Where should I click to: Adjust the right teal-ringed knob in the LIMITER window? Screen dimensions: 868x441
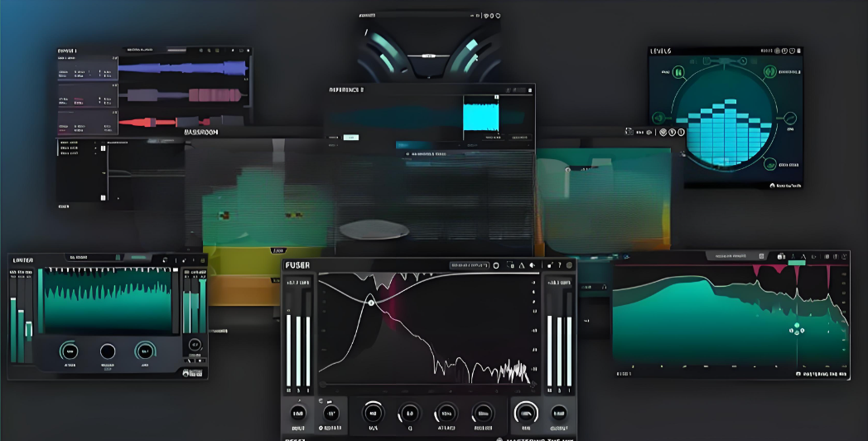(145, 351)
